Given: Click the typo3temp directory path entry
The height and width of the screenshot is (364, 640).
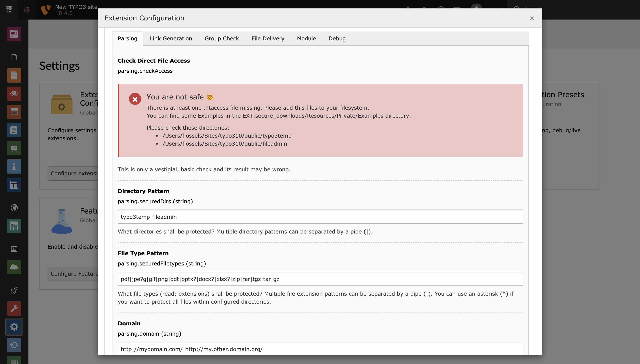Looking at the screenshot, I should click(227, 136).
